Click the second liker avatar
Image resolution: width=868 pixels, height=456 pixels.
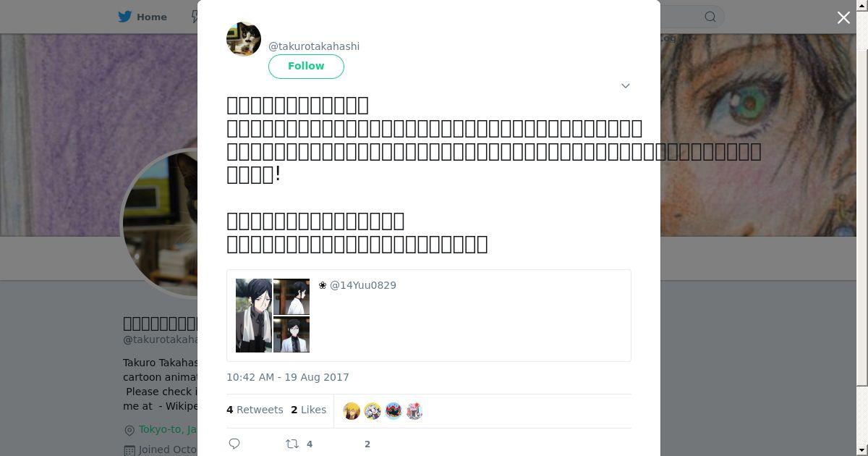click(373, 411)
